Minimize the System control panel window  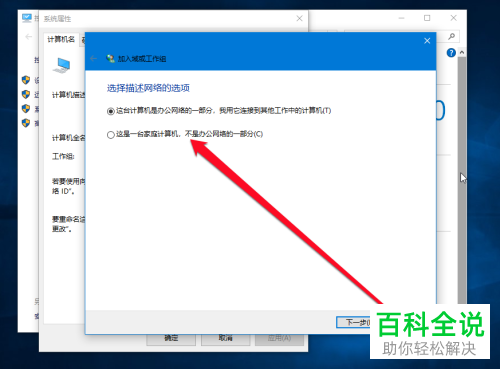click(x=401, y=18)
